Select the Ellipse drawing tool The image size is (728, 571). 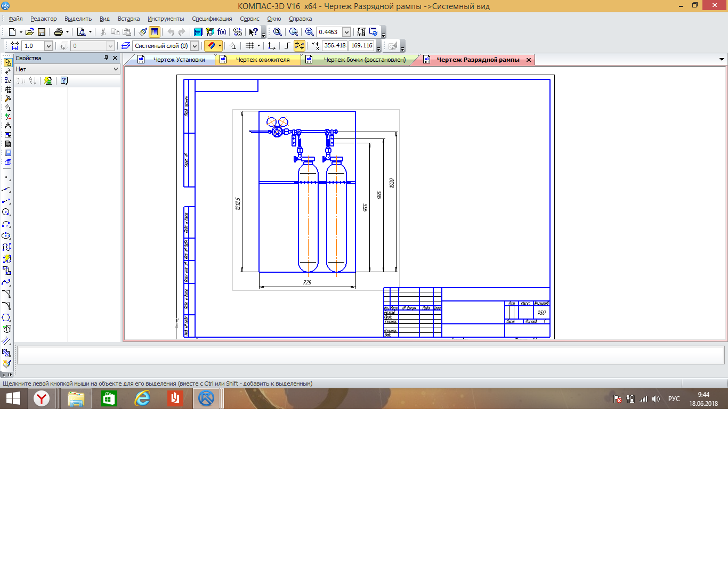pos(6,235)
